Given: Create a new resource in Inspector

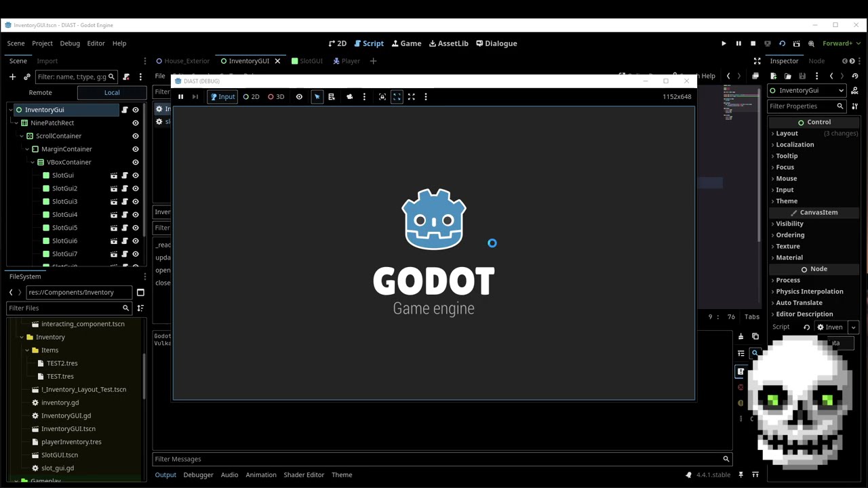Looking at the screenshot, I should click(x=773, y=76).
